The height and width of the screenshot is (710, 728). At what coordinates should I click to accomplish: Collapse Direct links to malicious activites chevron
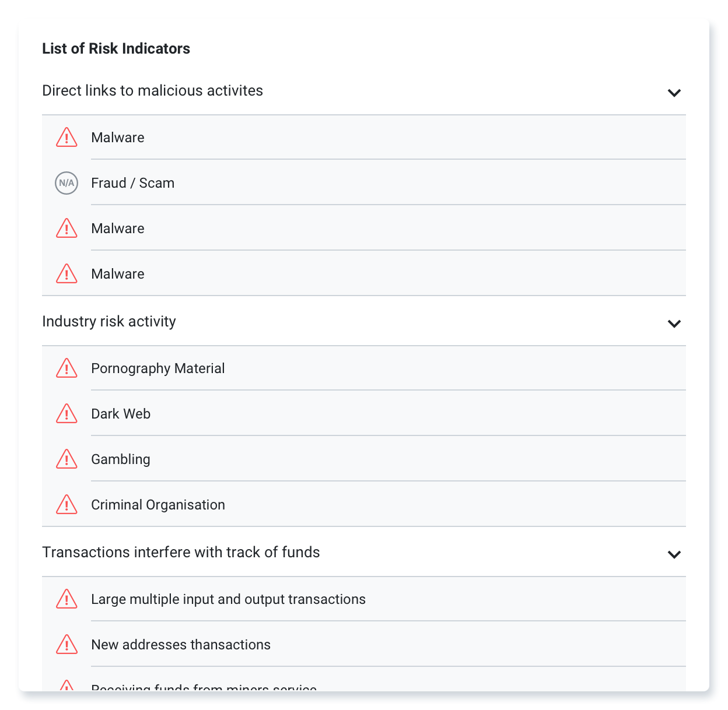(x=674, y=93)
